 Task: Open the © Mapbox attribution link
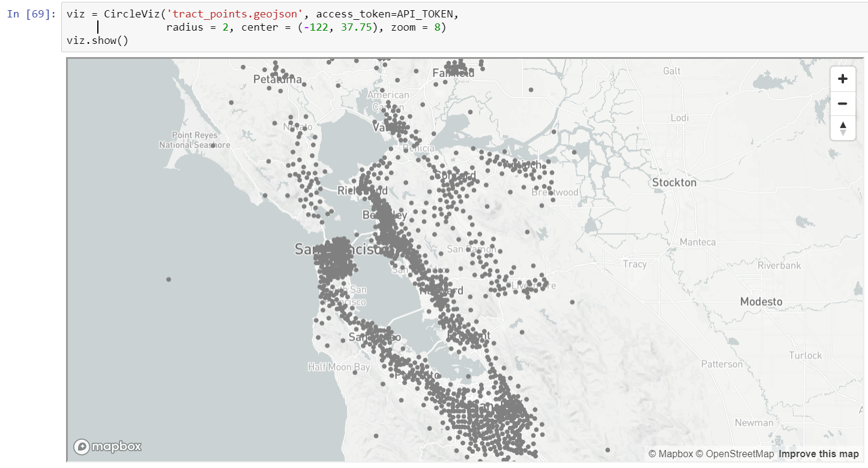pos(671,454)
